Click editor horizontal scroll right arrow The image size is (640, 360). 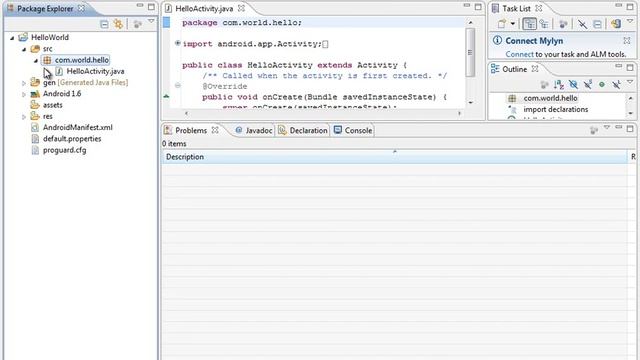tap(460, 113)
